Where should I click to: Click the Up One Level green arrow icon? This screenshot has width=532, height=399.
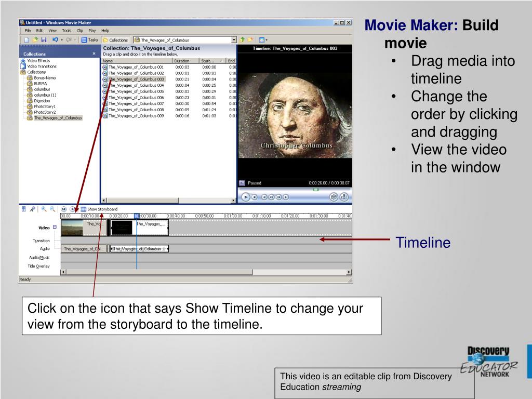click(x=242, y=40)
